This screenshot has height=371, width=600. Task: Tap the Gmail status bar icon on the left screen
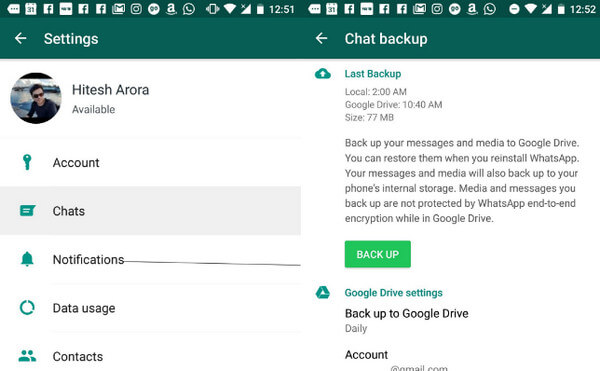pyautogui.click(x=118, y=9)
